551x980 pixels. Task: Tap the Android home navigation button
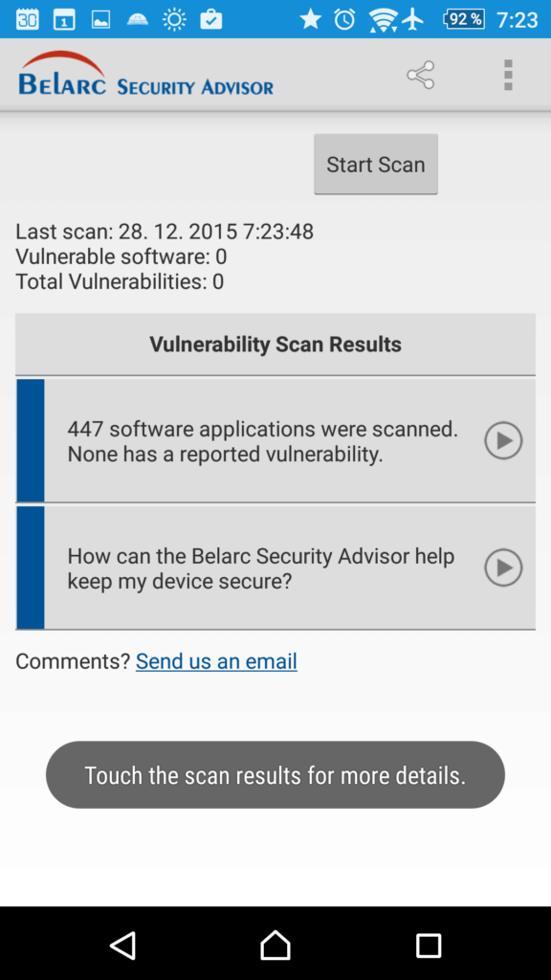(x=275, y=945)
